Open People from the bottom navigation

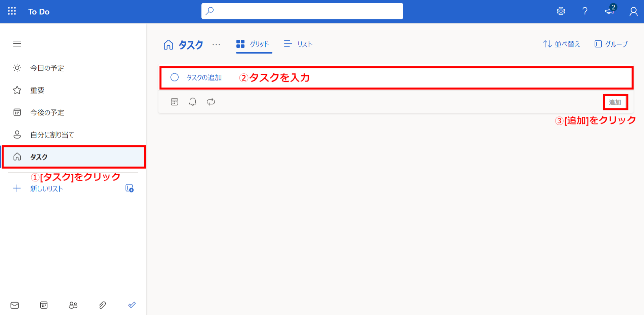point(73,305)
